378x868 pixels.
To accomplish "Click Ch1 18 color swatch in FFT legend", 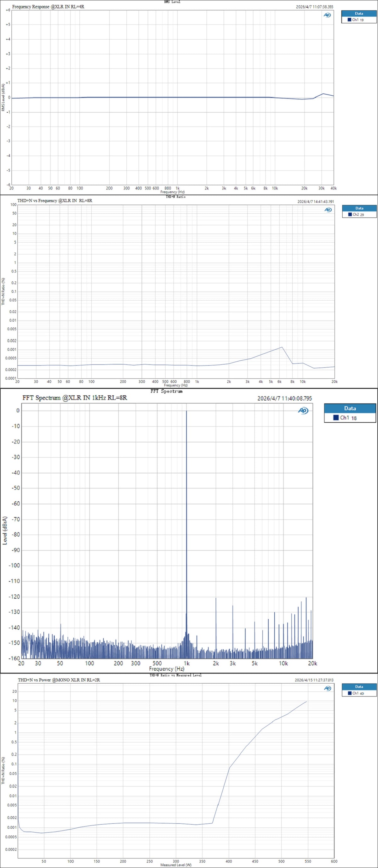I will point(336,418).
